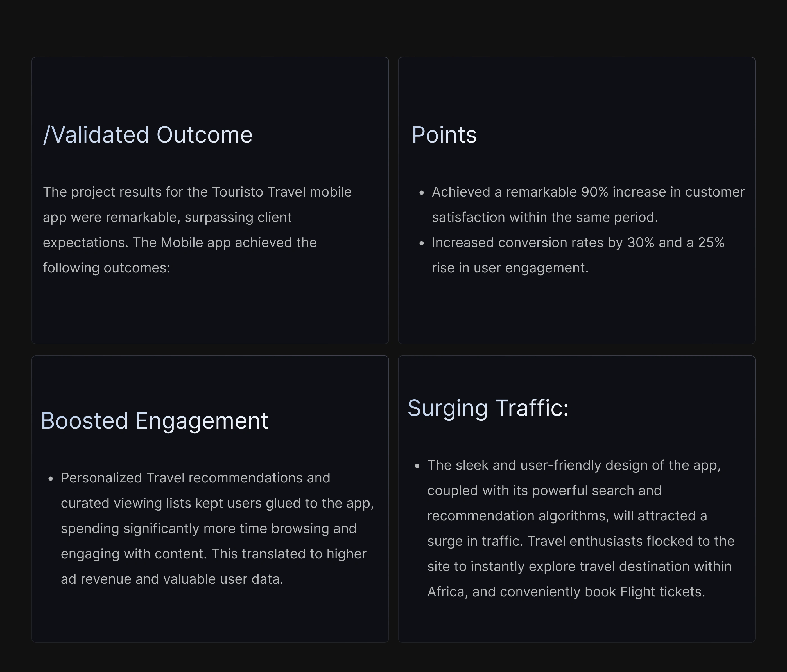This screenshot has width=787, height=672.
Task: Click the bullet dot before "The sleek and"
Action: pyautogui.click(x=417, y=466)
